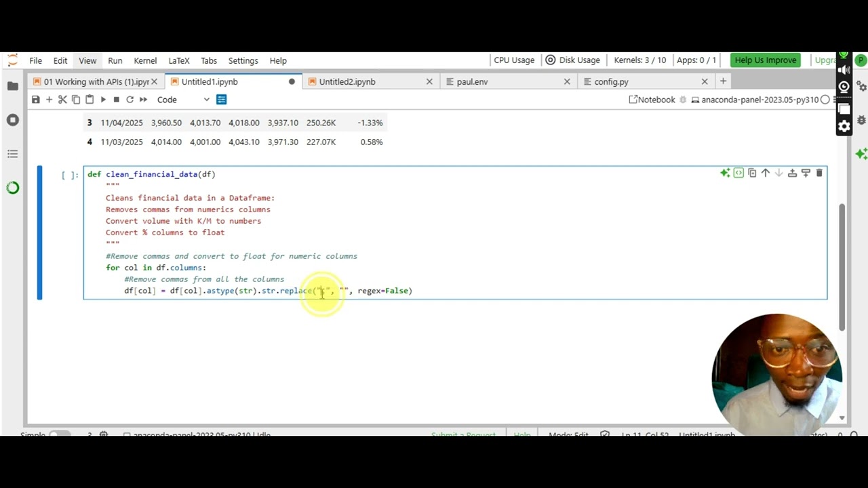This screenshot has height=488, width=868.
Task: Click the Apps: 0 / 1 status
Action: click(x=696, y=60)
